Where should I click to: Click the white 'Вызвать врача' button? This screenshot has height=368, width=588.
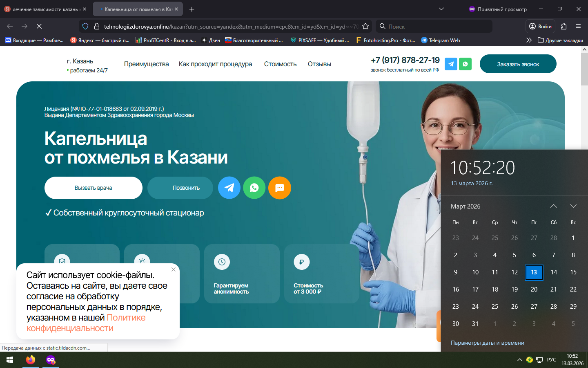click(x=94, y=188)
